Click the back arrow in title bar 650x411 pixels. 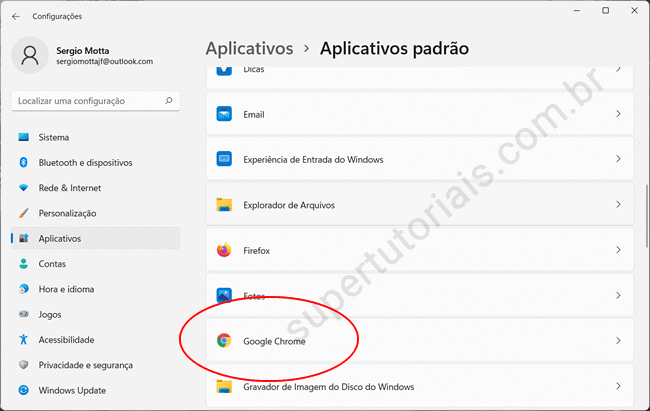15,16
